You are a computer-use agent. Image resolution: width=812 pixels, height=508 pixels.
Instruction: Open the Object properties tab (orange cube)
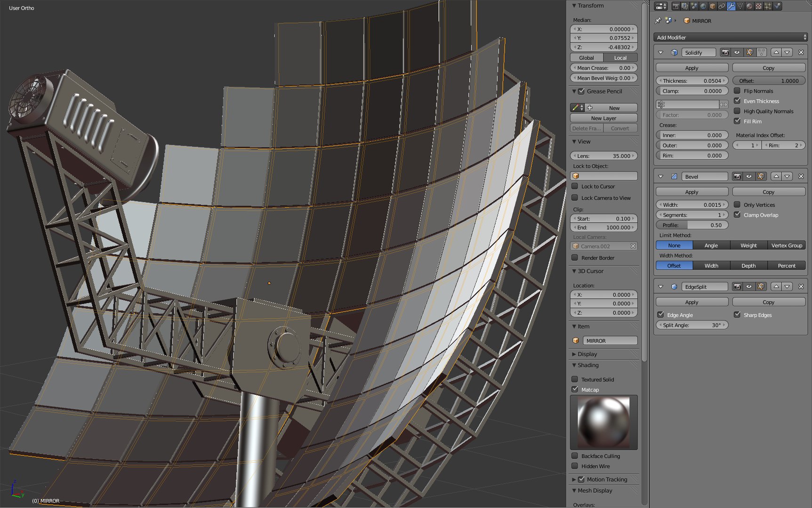[x=713, y=6]
